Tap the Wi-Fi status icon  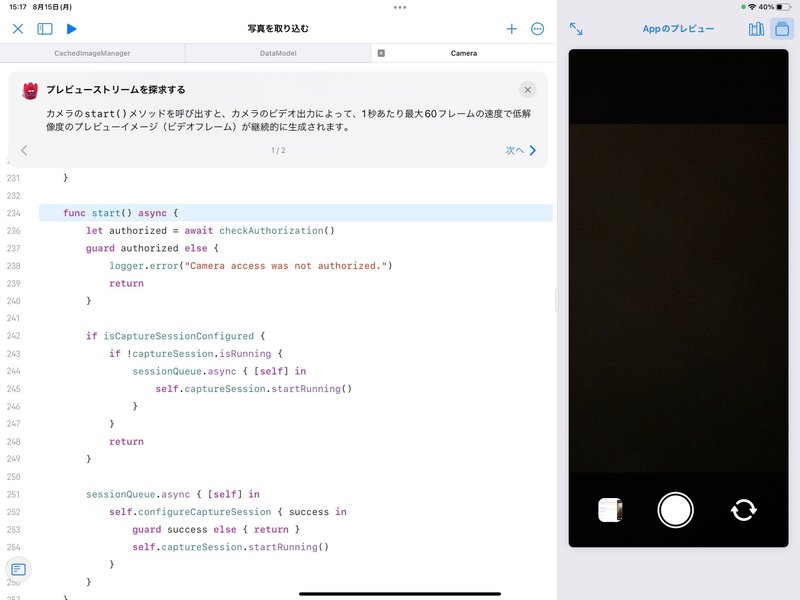point(752,7)
